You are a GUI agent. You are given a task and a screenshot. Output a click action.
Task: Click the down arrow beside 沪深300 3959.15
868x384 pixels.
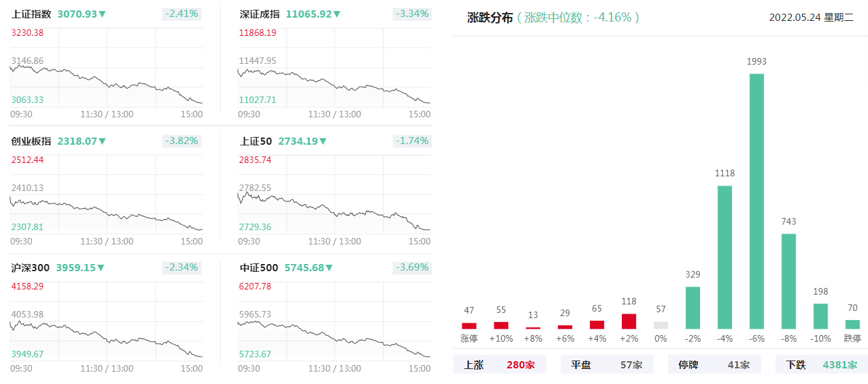point(101,267)
